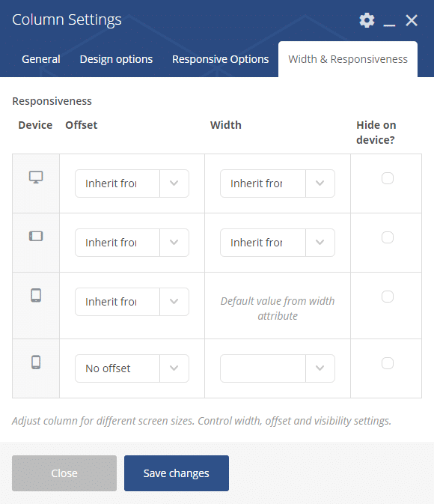Click the Save changes button
Image resolution: width=434 pixels, height=504 pixels.
(177, 473)
